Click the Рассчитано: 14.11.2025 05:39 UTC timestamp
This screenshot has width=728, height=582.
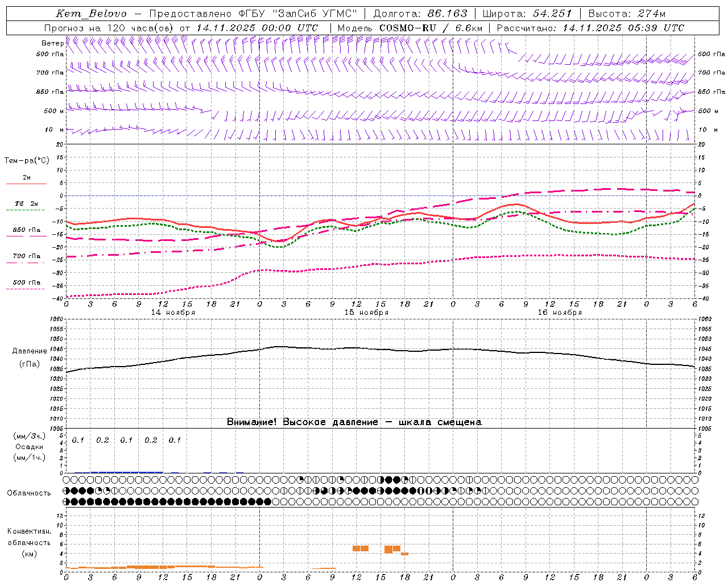coord(590,28)
